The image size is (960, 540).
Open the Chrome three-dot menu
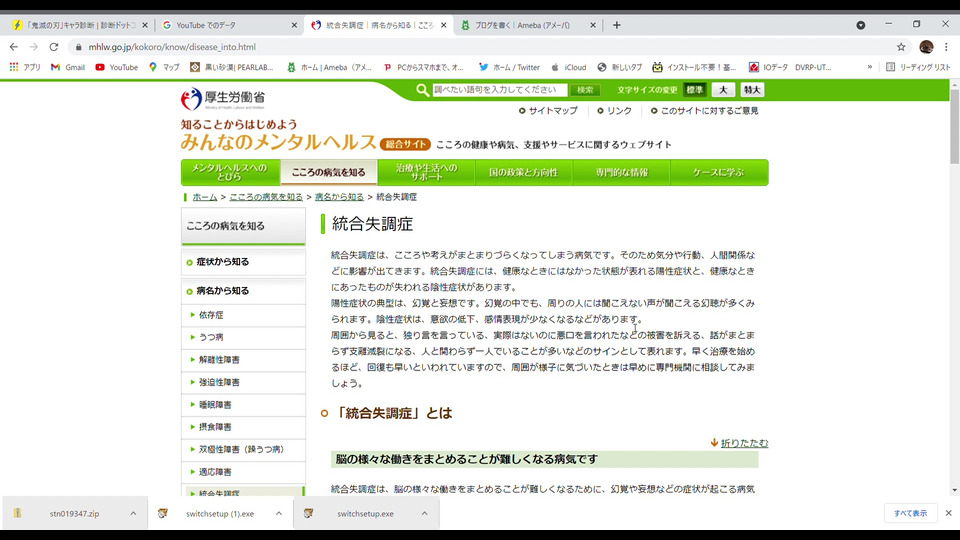click(947, 47)
